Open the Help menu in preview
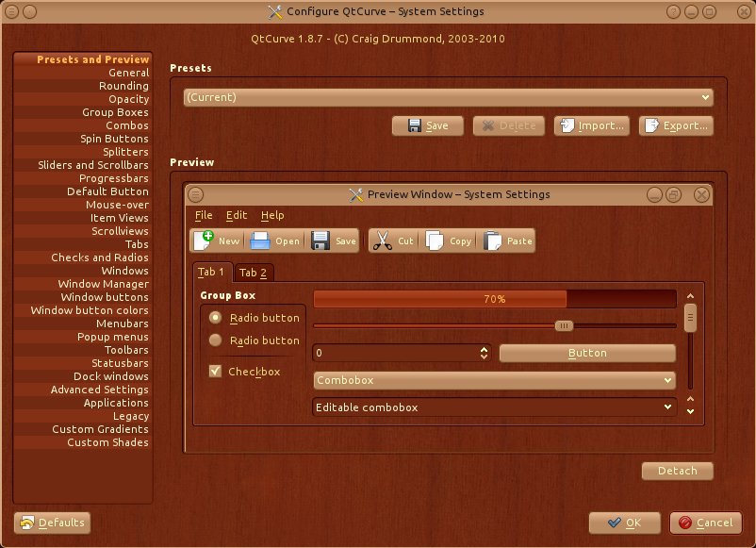756x548 pixels. (272, 215)
